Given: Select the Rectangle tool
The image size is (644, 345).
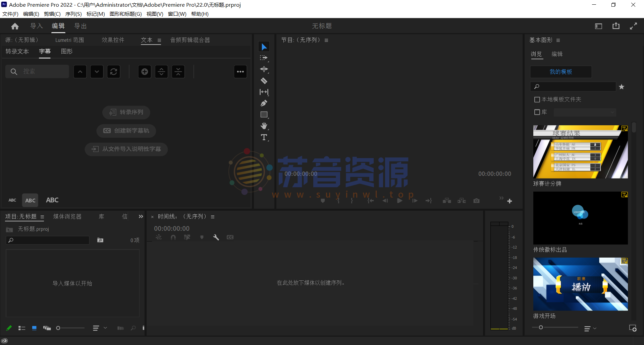Looking at the screenshot, I should click(264, 114).
